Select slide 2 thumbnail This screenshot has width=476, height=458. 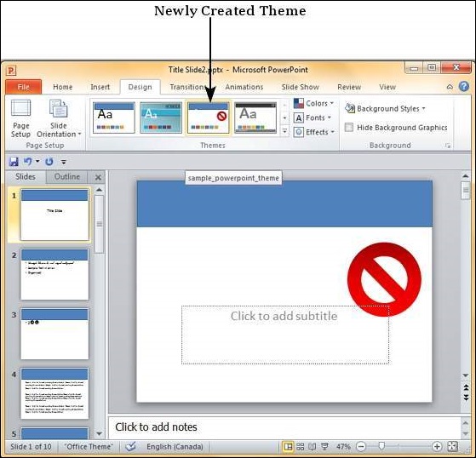54,274
